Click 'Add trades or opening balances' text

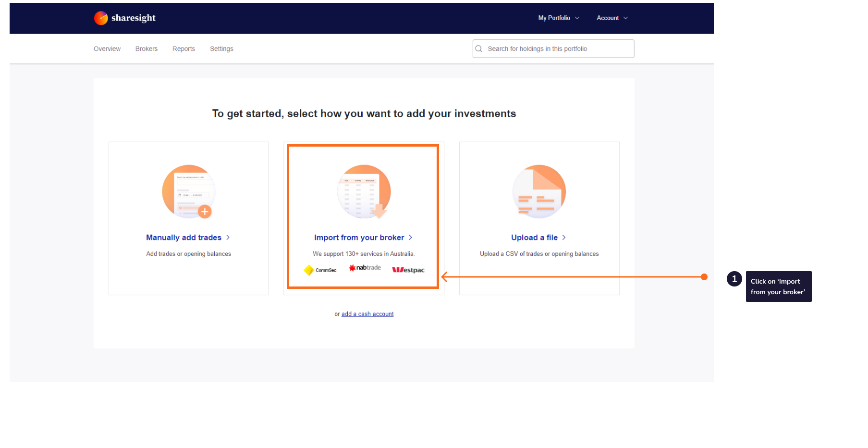pos(189,254)
